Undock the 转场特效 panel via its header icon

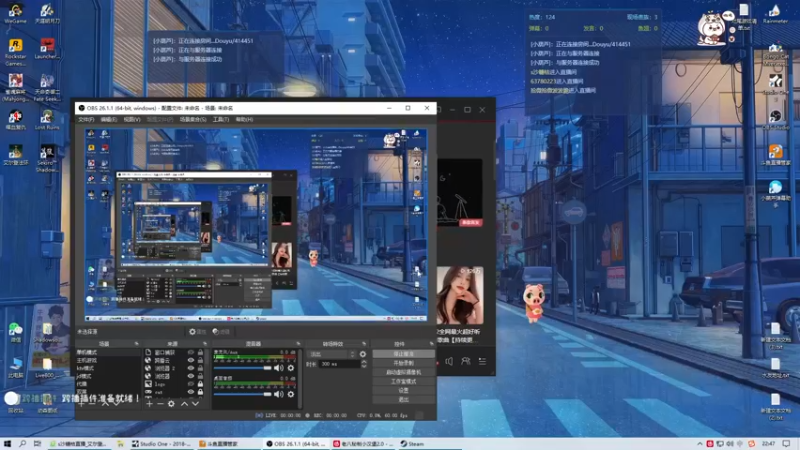click(x=364, y=344)
